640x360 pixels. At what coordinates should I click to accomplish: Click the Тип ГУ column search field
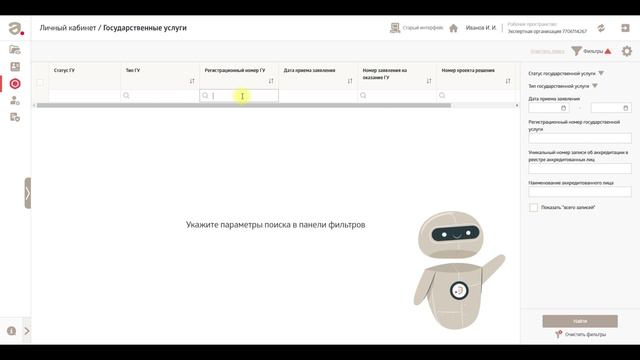coord(160,96)
